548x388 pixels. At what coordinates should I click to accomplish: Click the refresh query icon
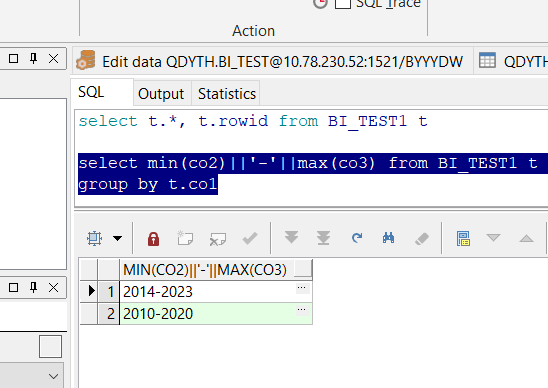357,238
